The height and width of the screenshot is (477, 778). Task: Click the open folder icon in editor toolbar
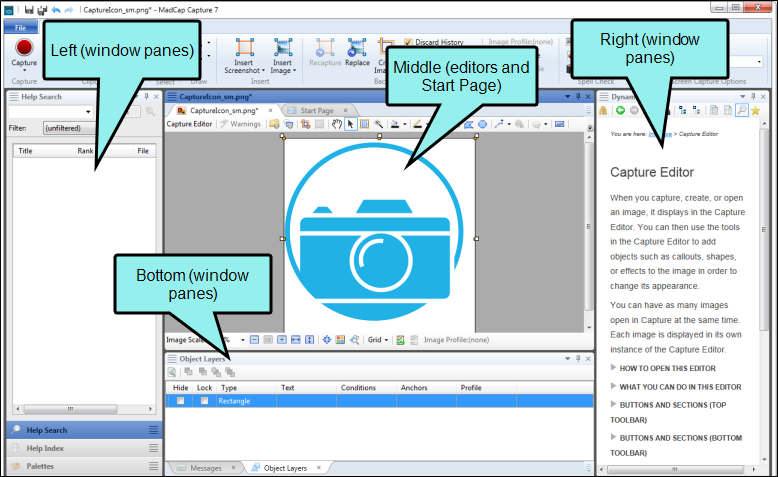pyautogui.click(x=274, y=124)
